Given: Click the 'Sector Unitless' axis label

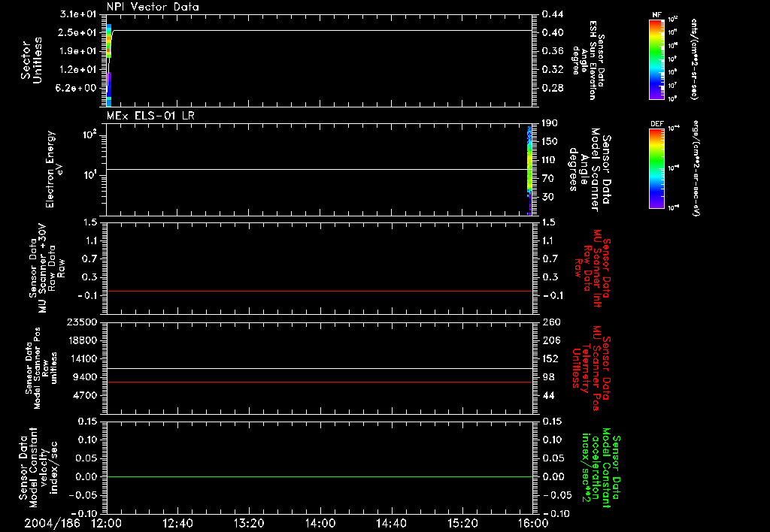Looking at the screenshot, I should pos(32,60).
